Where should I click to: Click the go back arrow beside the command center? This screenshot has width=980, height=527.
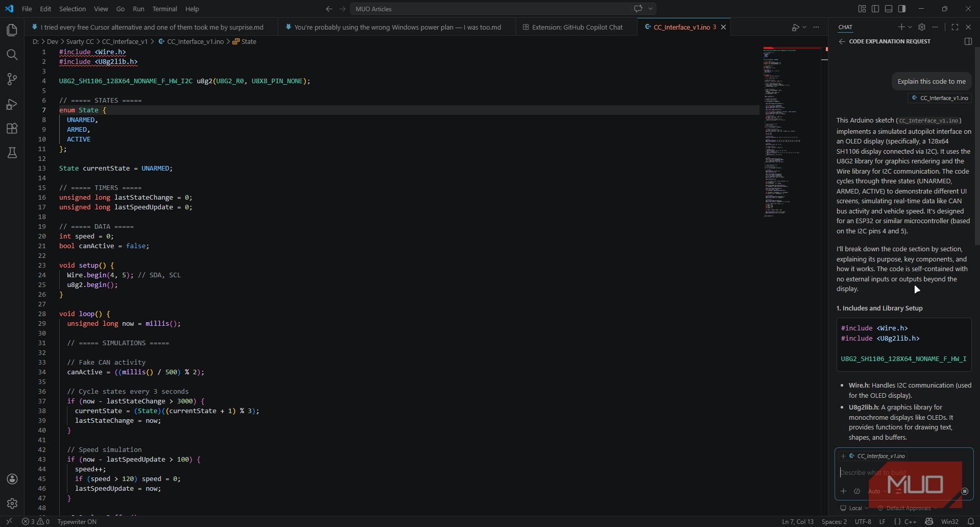tap(329, 9)
